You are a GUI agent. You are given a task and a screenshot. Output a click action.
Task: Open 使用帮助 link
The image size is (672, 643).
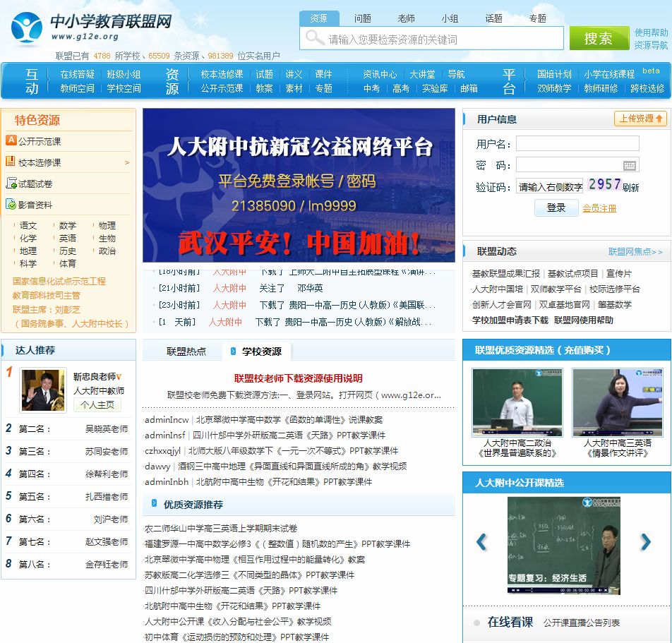pos(651,32)
